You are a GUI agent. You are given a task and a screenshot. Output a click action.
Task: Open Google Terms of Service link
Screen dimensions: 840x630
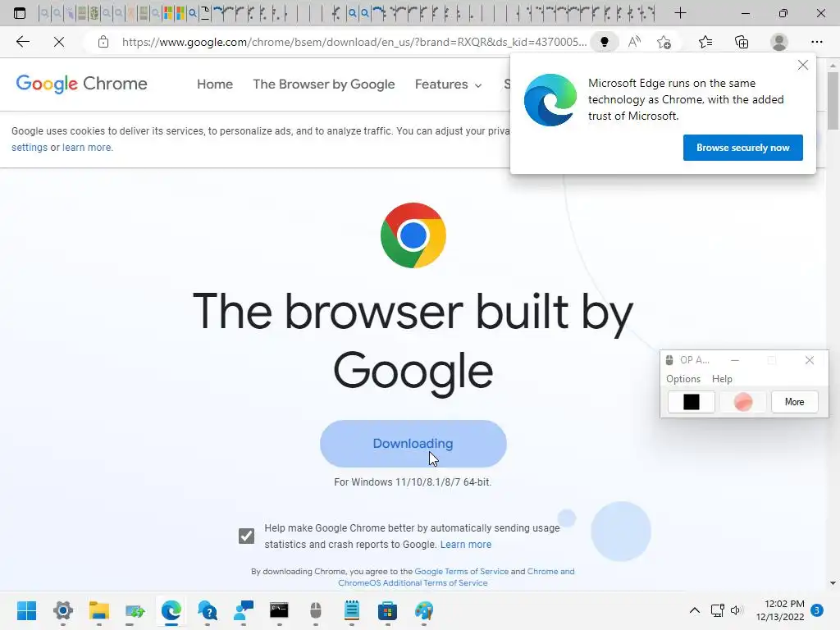461,572
